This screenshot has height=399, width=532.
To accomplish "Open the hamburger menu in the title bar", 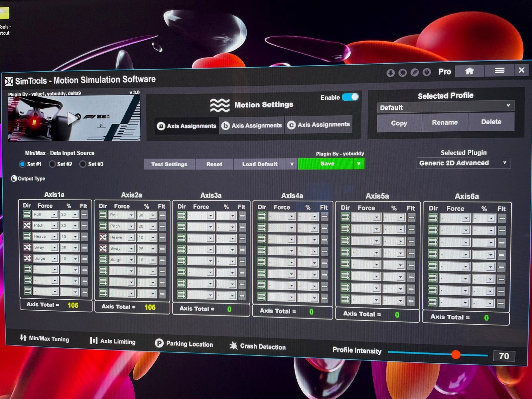I will point(499,70).
